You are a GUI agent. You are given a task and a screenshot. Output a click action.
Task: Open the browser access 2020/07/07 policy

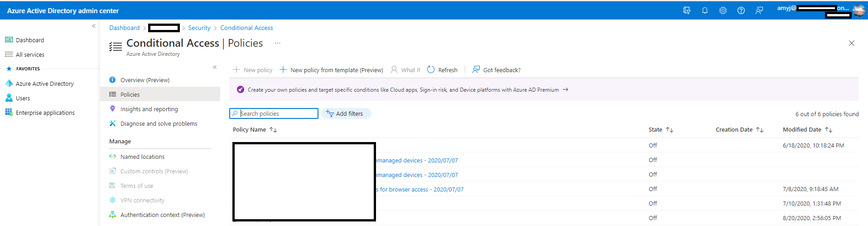420,189
